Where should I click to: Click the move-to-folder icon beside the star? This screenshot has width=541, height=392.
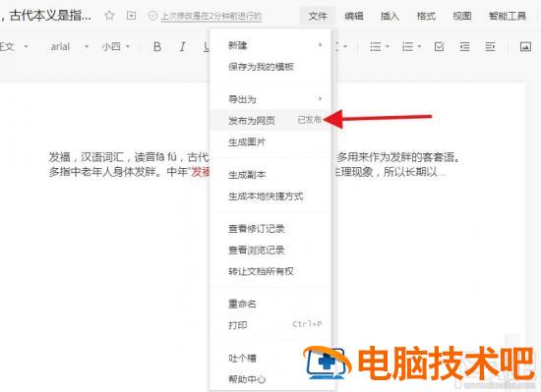pos(131,16)
